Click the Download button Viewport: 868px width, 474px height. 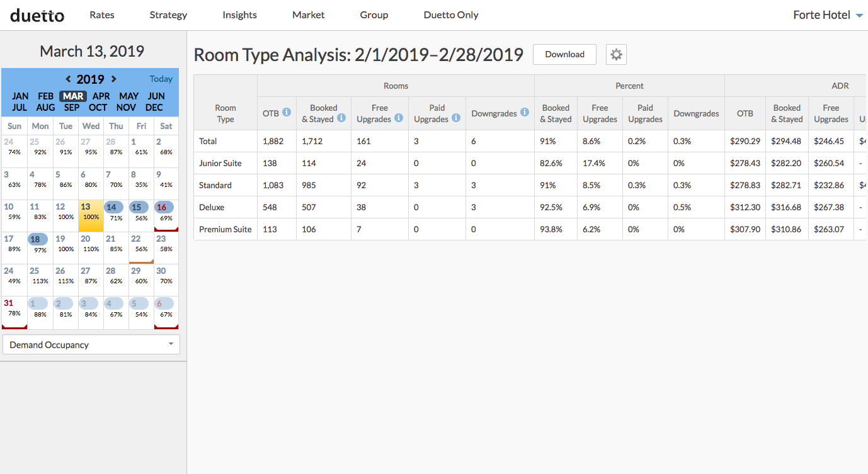pos(564,55)
